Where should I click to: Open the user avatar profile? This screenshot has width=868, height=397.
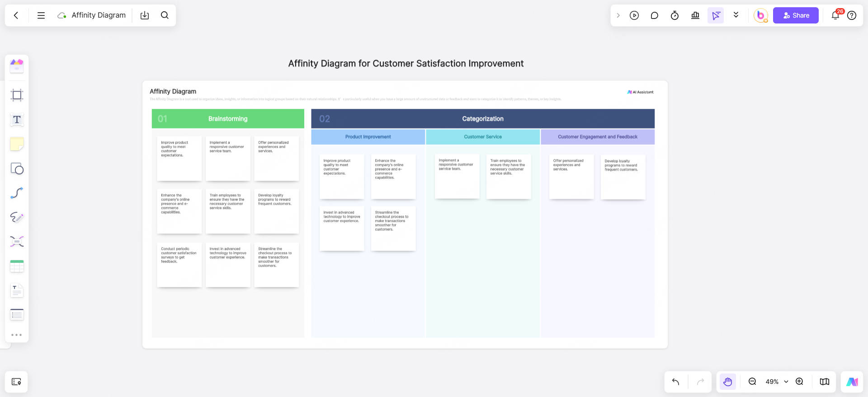[761, 15]
